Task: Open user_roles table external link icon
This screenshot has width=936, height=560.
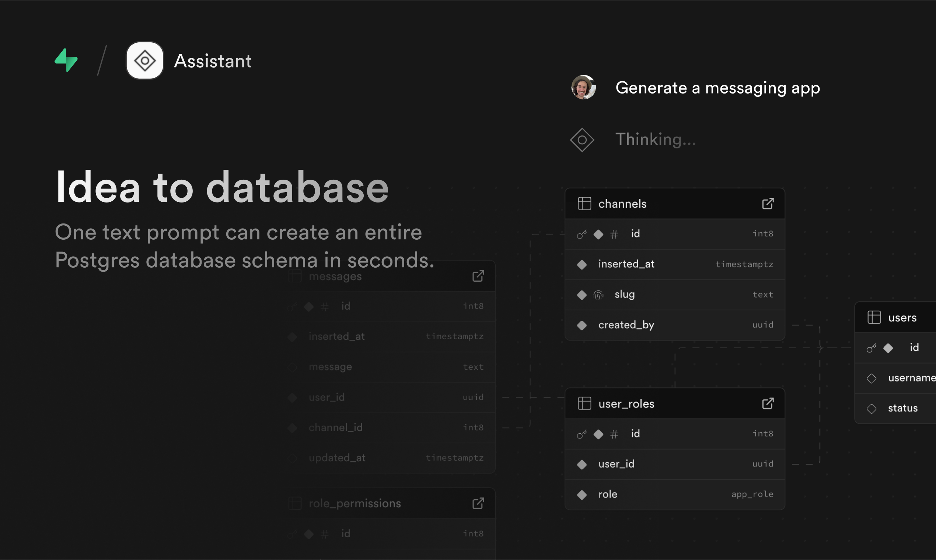Action: 768,404
